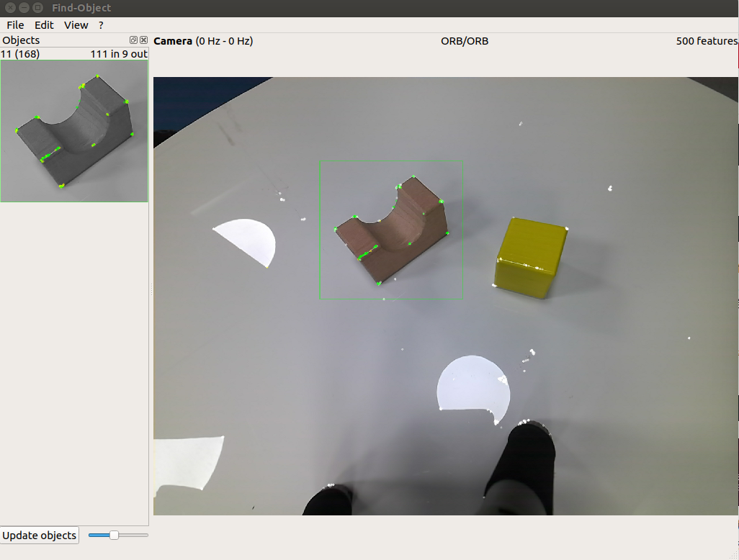Click the detected brown block in camera view
The image size is (739, 560).
point(391,230)
